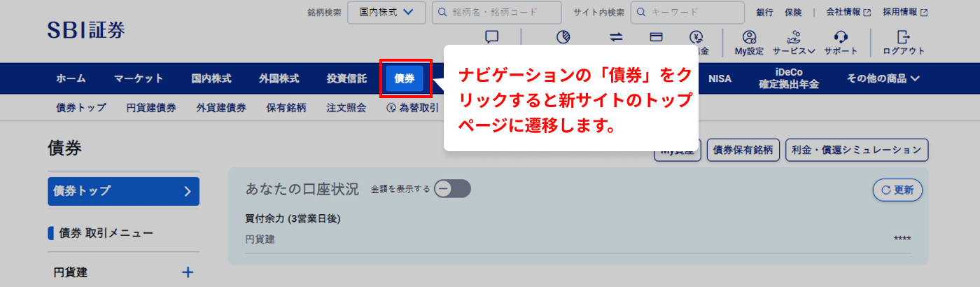Select 債券 in navigation bar
This screenshot has height=287, width=980.
[x=405, y=78]
